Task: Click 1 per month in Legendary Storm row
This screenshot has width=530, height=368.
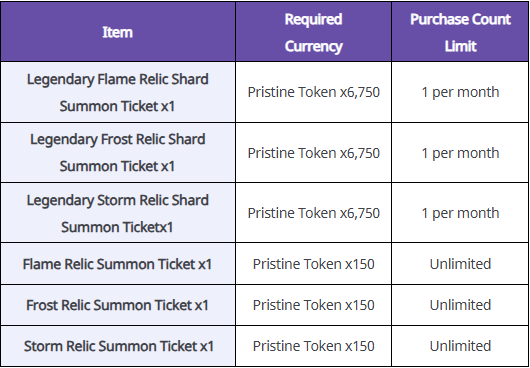Action: (460, 213)
